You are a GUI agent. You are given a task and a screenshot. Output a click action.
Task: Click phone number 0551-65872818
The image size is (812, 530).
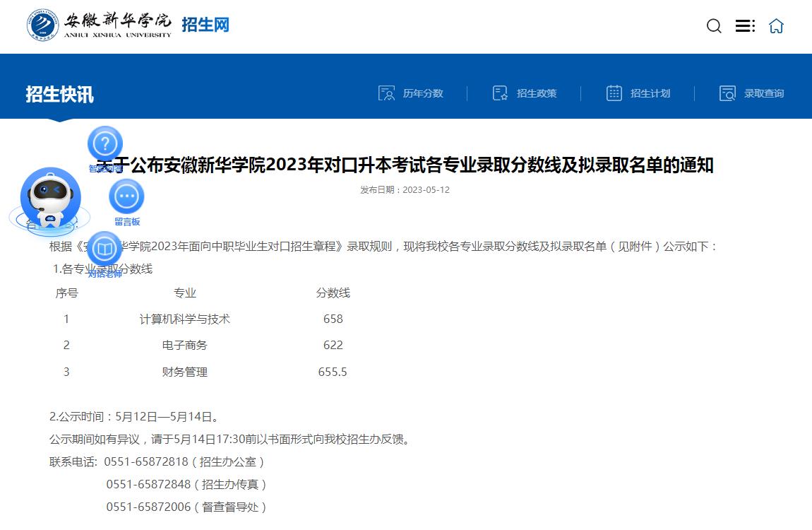point(146,462)
